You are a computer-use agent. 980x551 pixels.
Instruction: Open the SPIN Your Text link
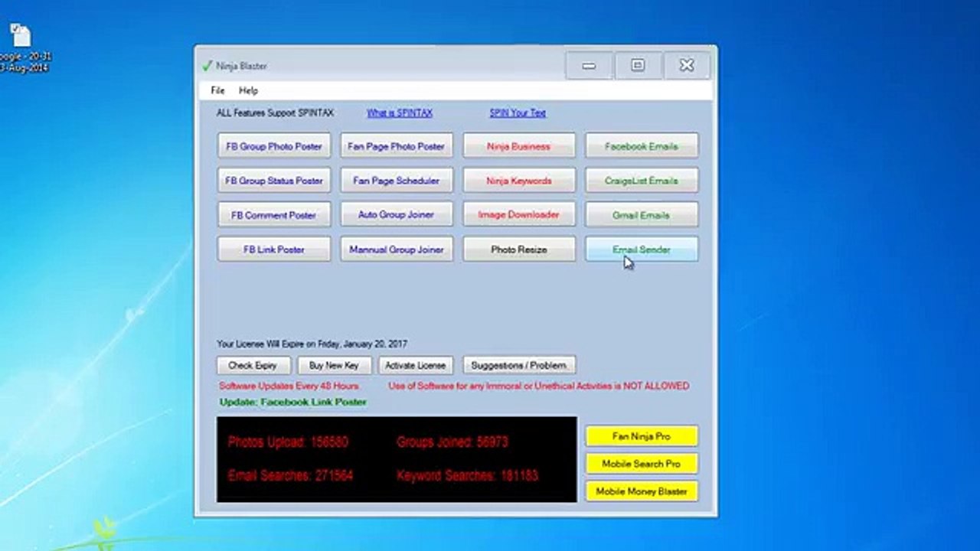tap(518, 112)
